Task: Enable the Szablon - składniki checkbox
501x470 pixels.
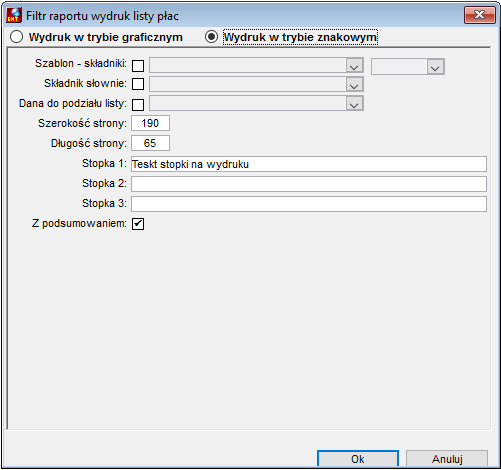Action: point(138,66)
